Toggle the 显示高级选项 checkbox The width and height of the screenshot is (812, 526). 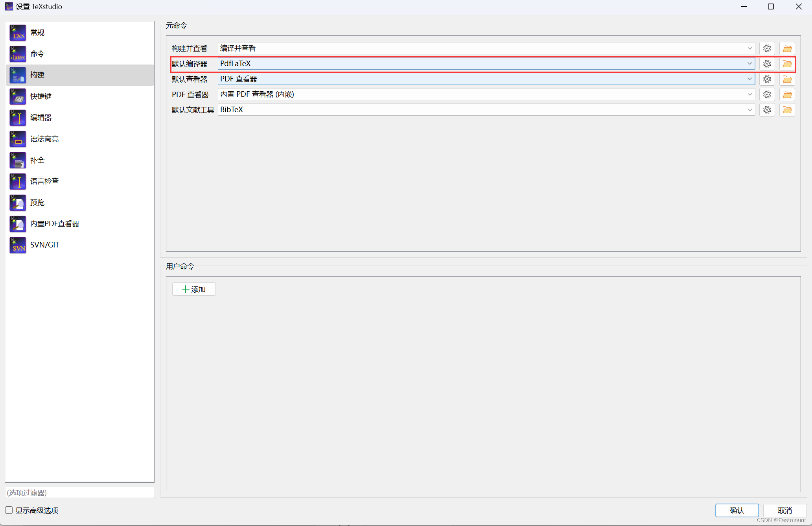pyautogui.click(x=9, y=510)
